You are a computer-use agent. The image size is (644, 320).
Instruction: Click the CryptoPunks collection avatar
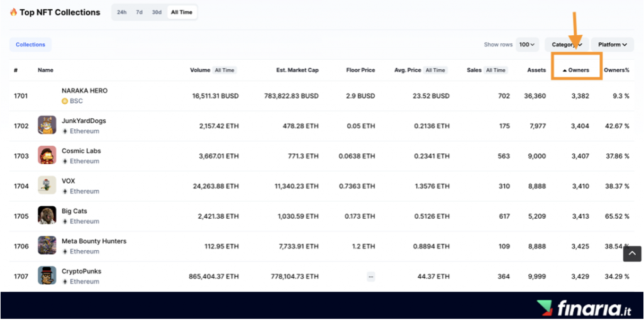[47, 275]
